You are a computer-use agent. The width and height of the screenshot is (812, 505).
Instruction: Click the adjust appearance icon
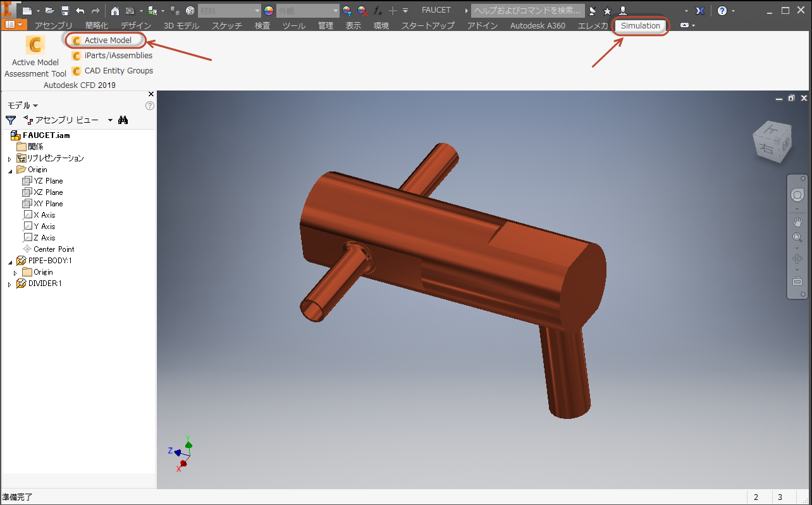click(x=347, y=11)
